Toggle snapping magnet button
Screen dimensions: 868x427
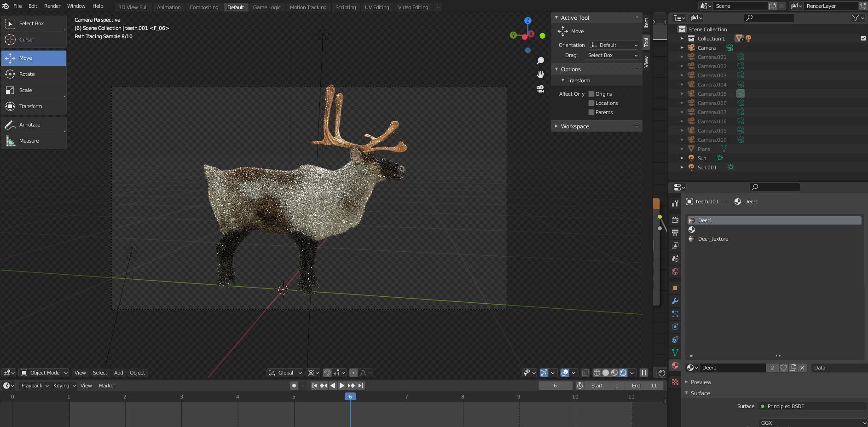coord(327,373)
